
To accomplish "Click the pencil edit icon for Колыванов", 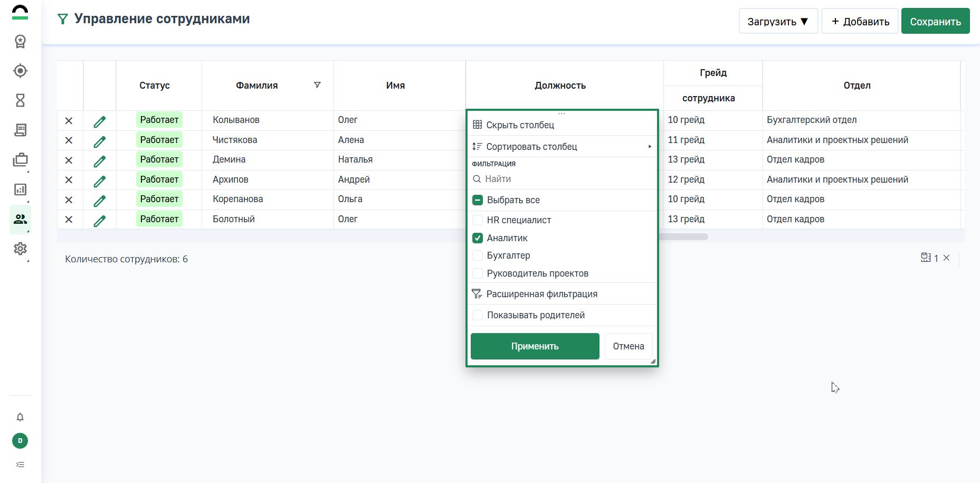I will point(99,121).
